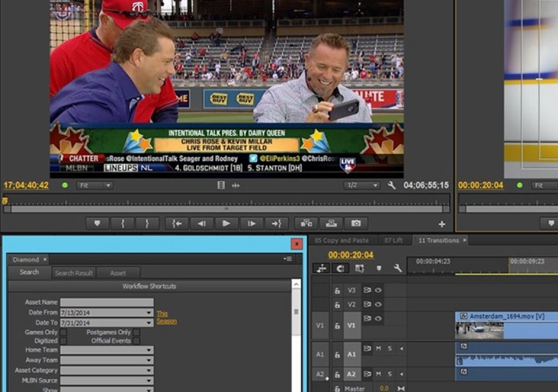Click the This Season link
The width and height of the screenshot is (558, 392).
[x=167, y=317]
